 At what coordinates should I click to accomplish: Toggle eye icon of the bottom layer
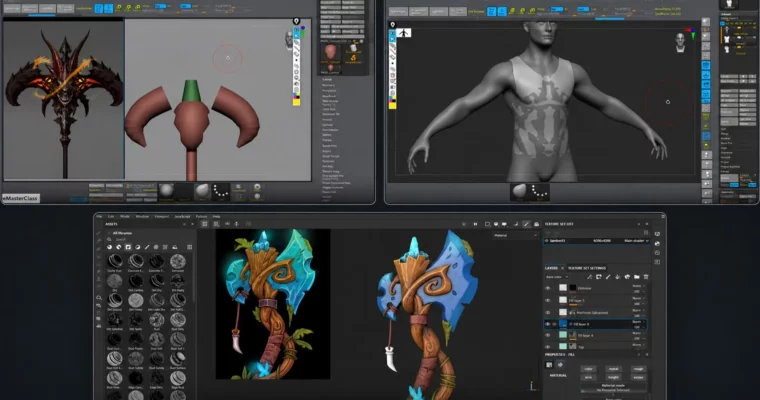point(548,347)
